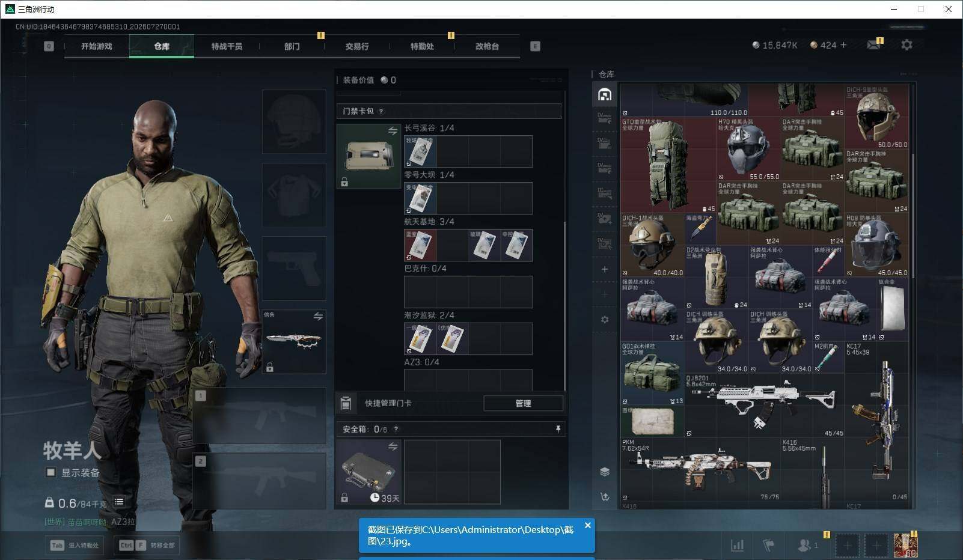Click the empty 巴克什 card slot row
This screenshot has width=963, height=560.
(x=468, y=292)
